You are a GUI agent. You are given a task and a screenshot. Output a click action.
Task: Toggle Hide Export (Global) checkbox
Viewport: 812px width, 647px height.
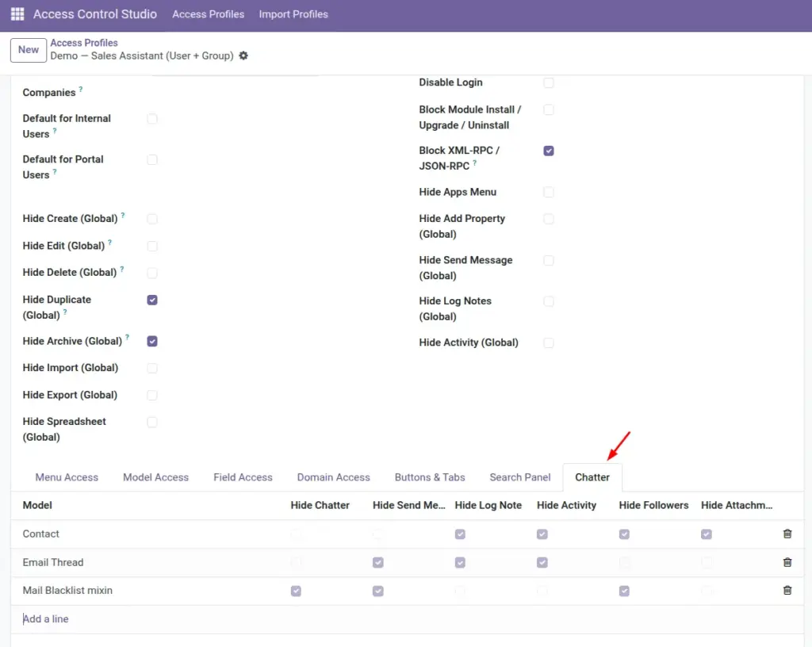tap(152, 395)
